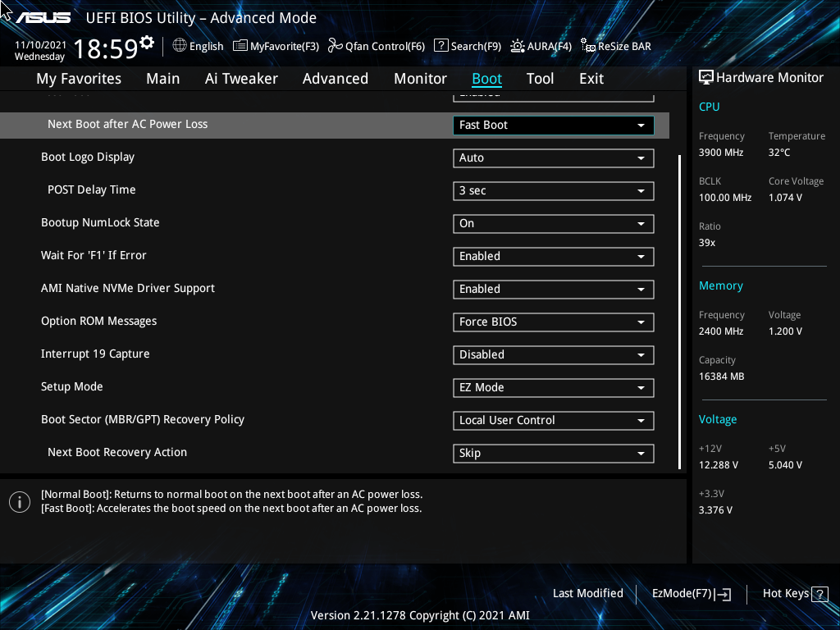Toggle the ReSize BAR icon
This screenshot has height=630, width=840.
click(x=588, y=46)
